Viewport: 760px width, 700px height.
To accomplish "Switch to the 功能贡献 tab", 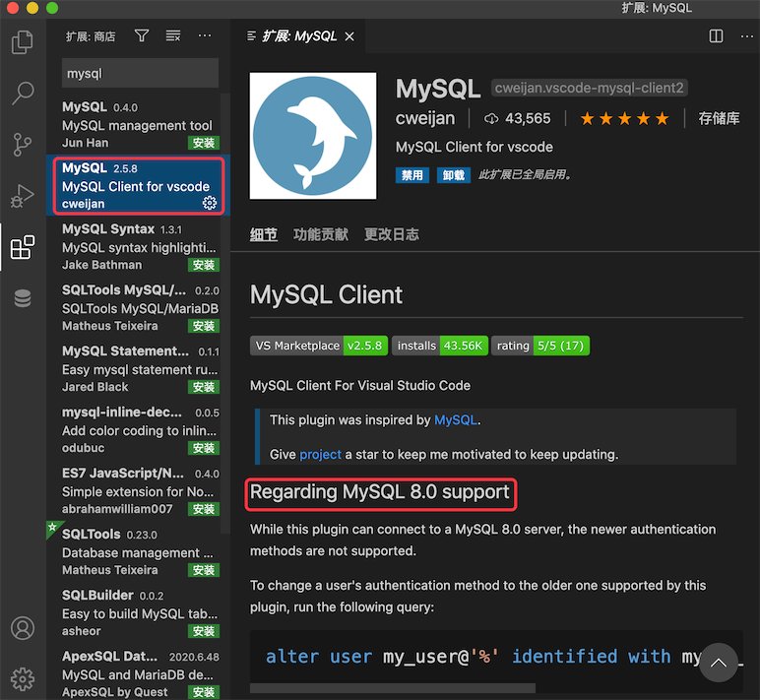I will pos(320,234).
